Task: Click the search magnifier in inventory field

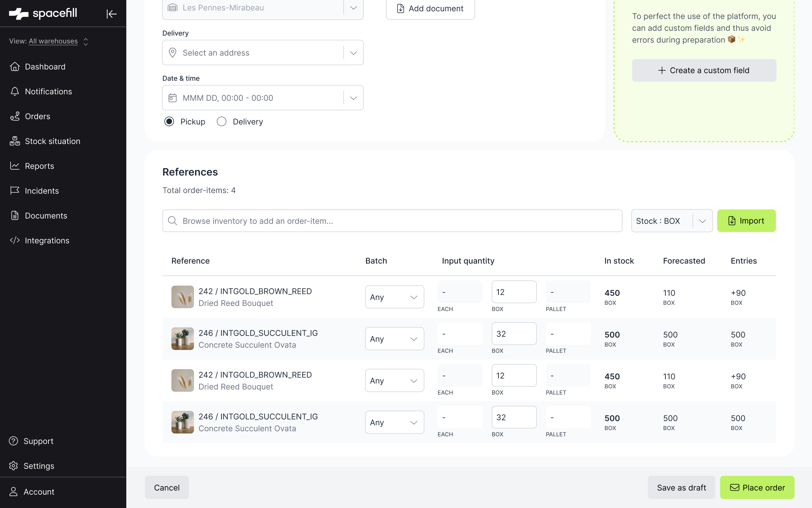Action: [173, 221]
